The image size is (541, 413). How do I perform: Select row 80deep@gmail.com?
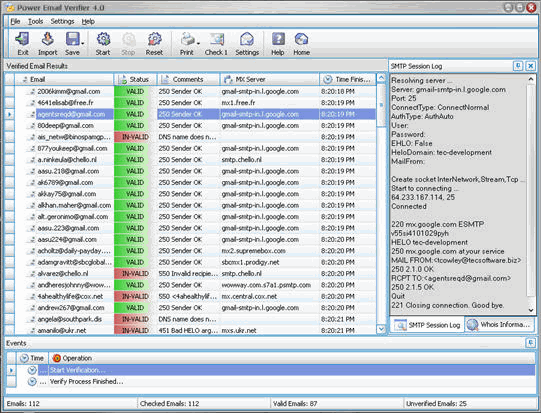(195, 126)
